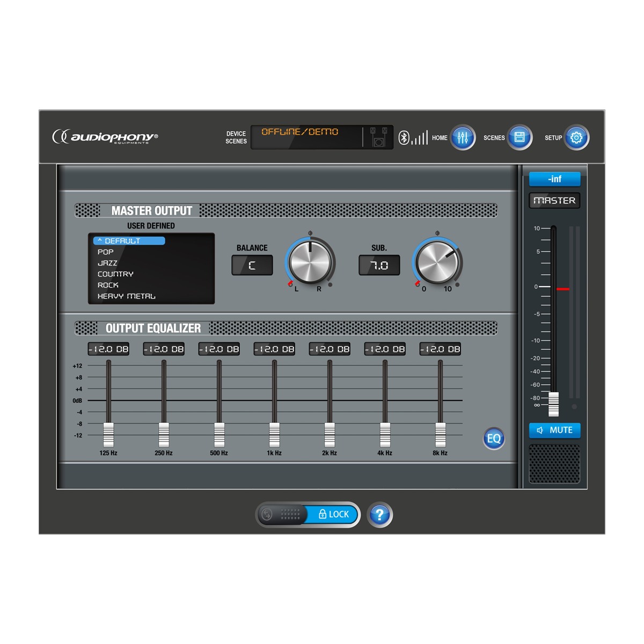Click the Sub value field showing 7.0
Screen dimensions: 644x644
tap(379, 265)
